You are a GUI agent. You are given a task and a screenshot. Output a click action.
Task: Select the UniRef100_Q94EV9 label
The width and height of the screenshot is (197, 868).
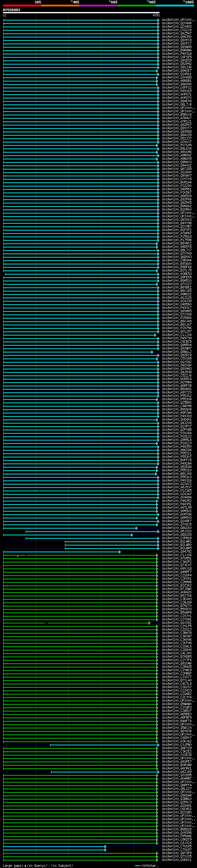coord(176,101)
